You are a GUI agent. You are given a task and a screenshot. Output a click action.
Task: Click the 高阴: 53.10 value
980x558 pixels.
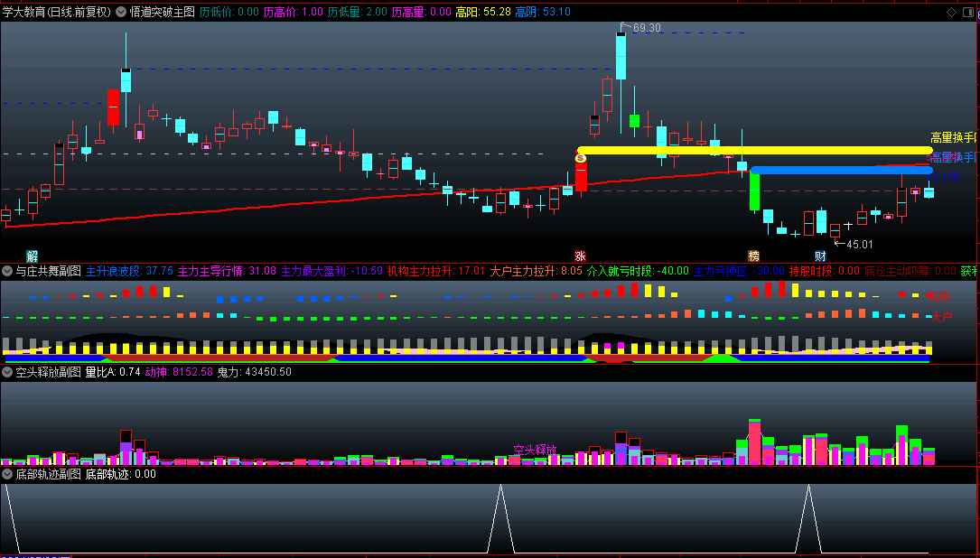click(543, 12)
